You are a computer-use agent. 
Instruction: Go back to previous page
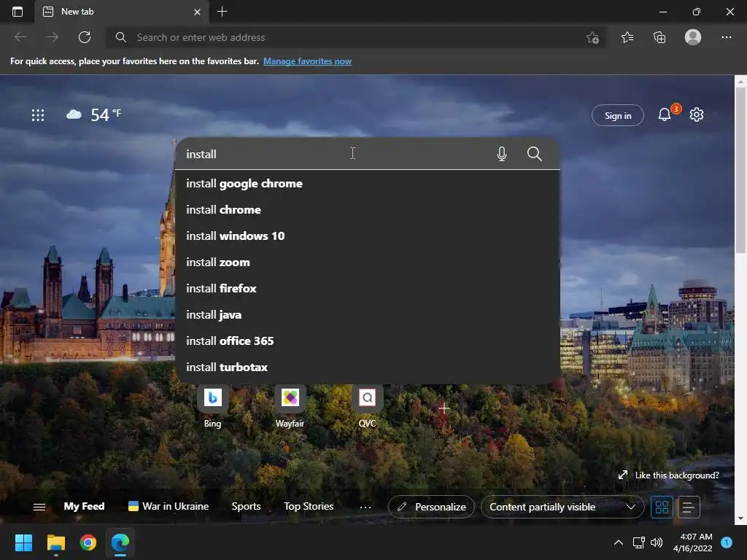(20, 37)
